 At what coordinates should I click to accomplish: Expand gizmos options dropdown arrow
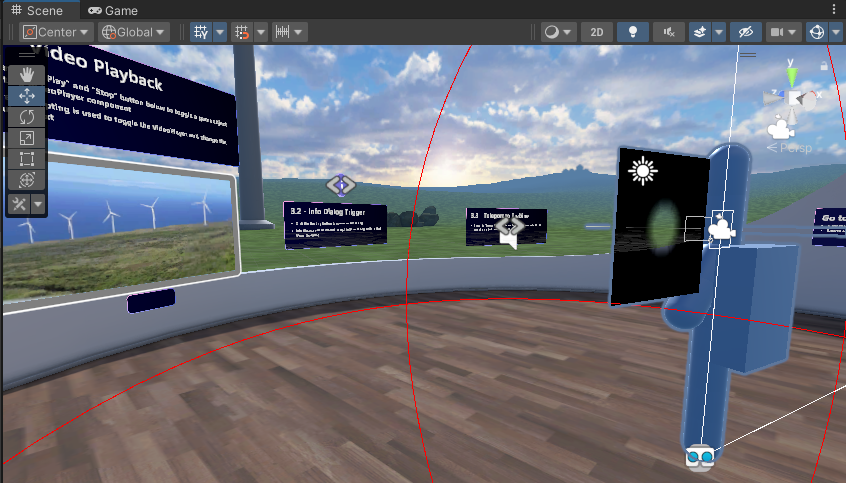coord(836,32)
